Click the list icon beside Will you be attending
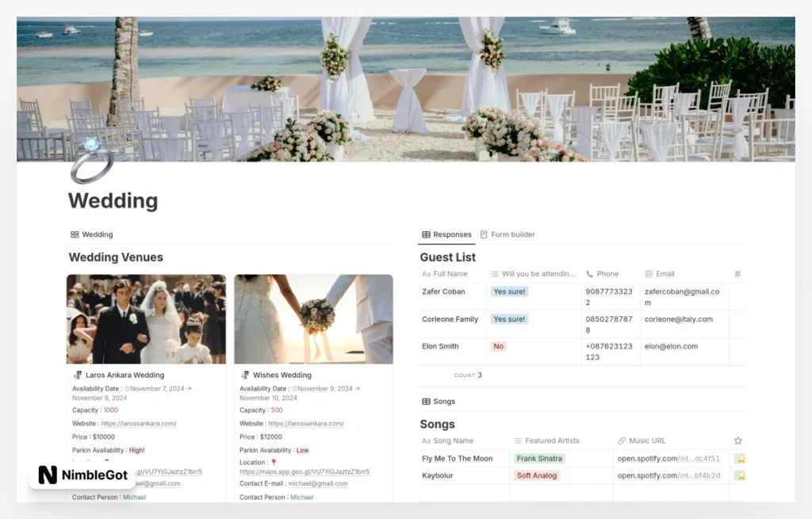 click(x=495, y=273)
